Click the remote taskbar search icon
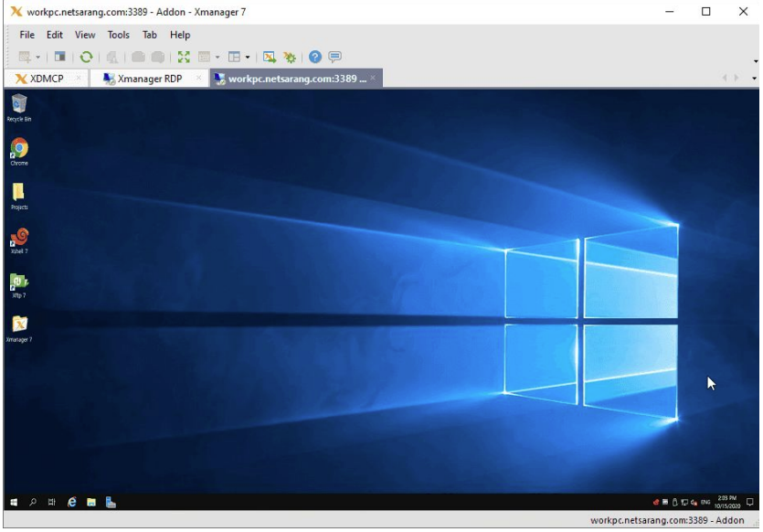The width and height of the screenshot is (763, 532). click(33, 503)
